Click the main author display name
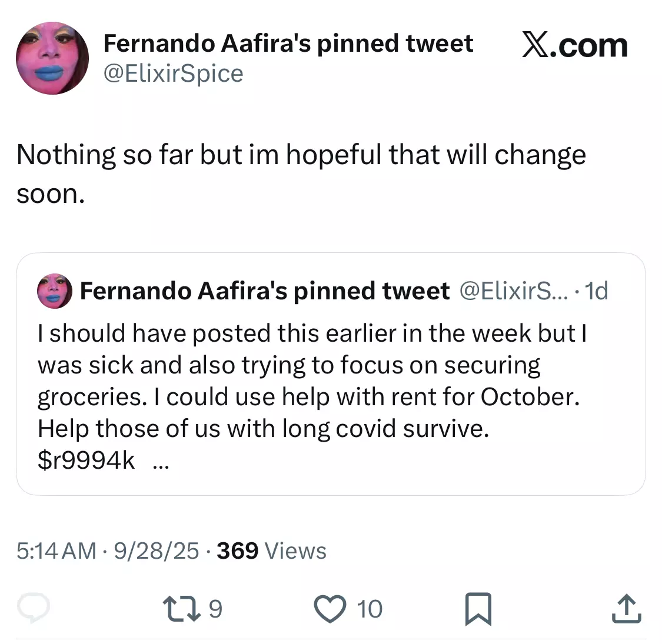The height and width of the screenshot is (644, 662). (288, 44)
